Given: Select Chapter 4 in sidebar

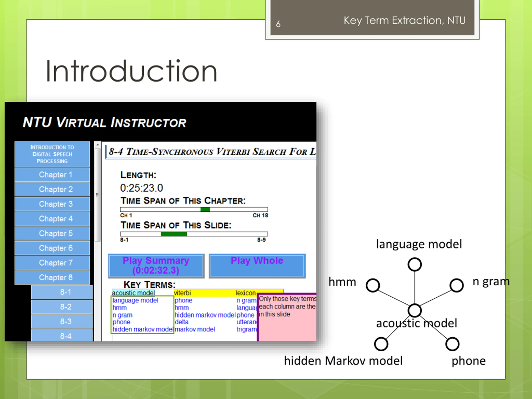Looking at the screenshot, I should click(x=52, y=219).
